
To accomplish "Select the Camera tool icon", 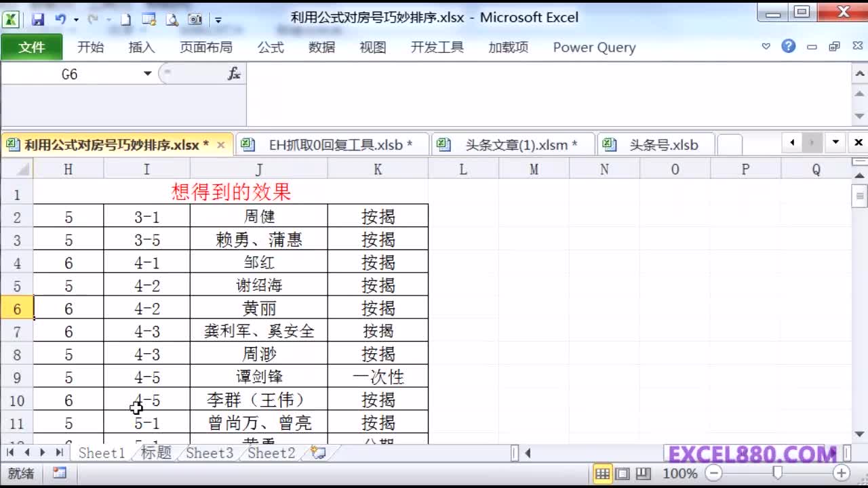I will click(x=196, y=20).
